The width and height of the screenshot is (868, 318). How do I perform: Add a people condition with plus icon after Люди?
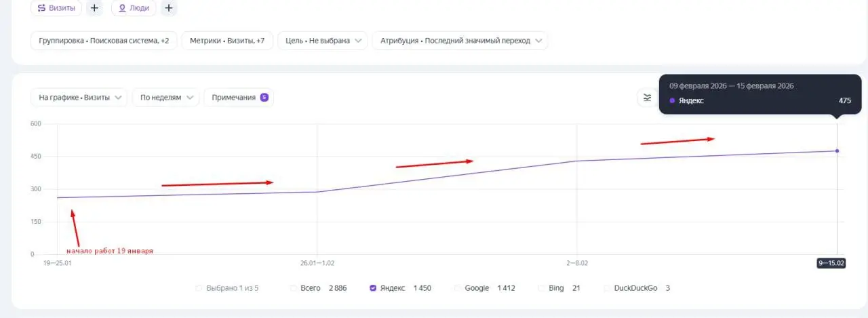(169, 8)
